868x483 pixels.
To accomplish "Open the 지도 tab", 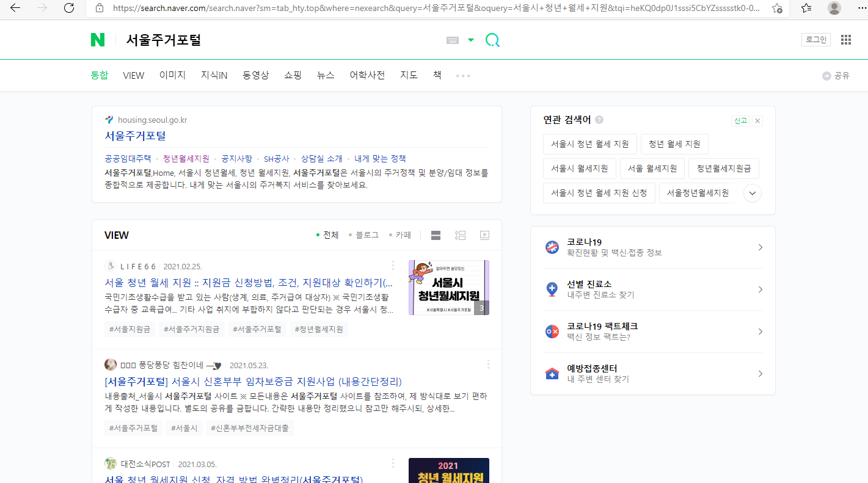I will pyautogui.click(x=409, y=75).
